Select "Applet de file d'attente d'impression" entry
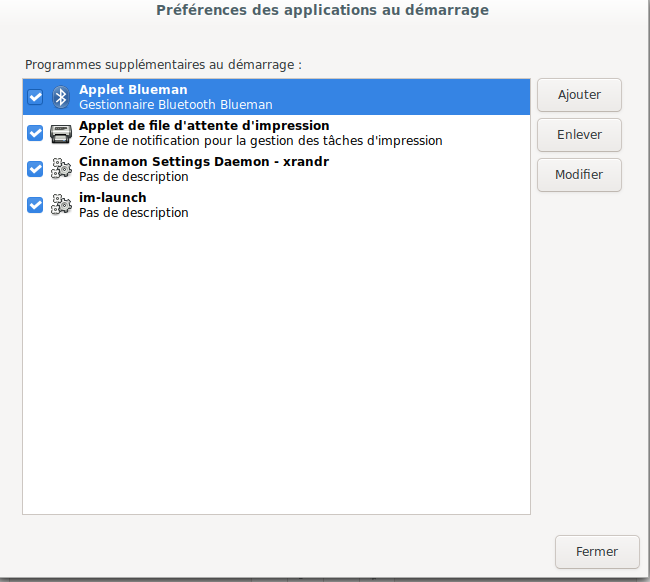The height and width of the screenshot is (582, 650). coord(204,126)
